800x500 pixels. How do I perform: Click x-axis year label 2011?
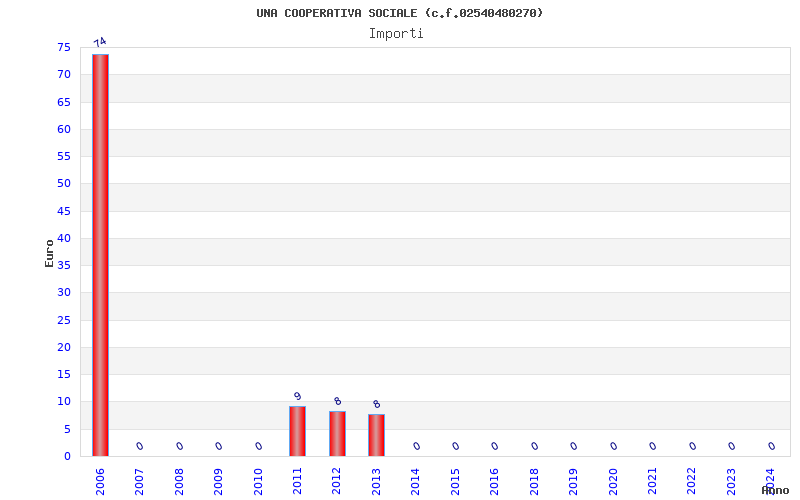point(297,482)
